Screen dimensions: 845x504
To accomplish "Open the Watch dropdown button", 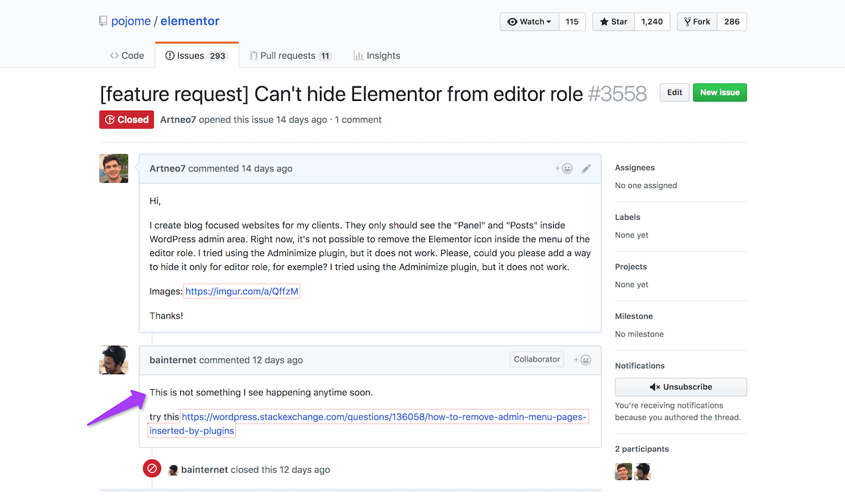I will click(x=529, y=22).
